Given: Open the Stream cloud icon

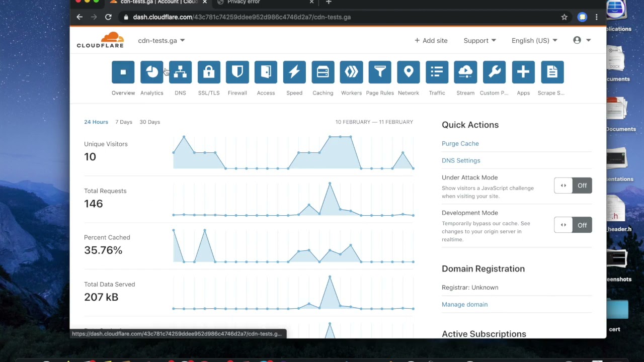Looking at the screenshot, I should [x=465, y=72].
